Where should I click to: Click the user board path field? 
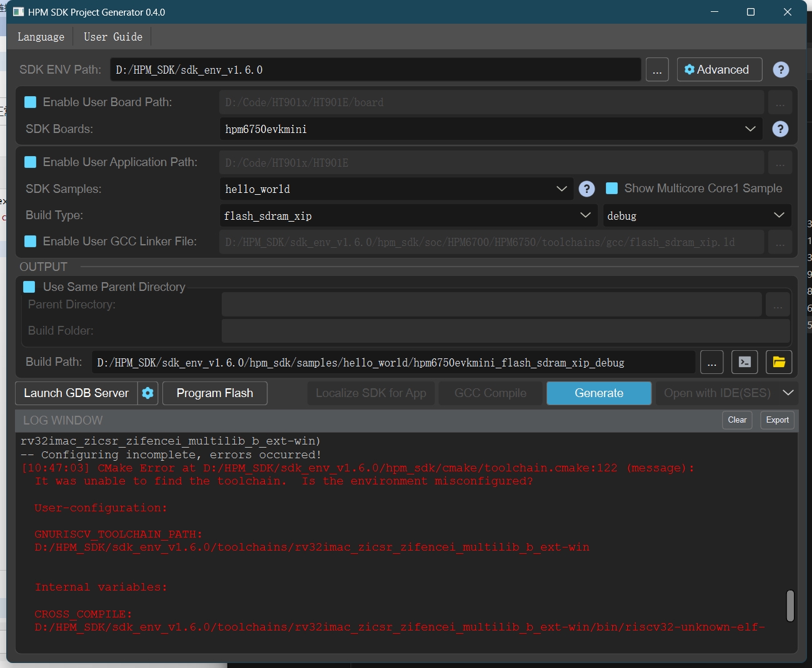click(492, 102)
